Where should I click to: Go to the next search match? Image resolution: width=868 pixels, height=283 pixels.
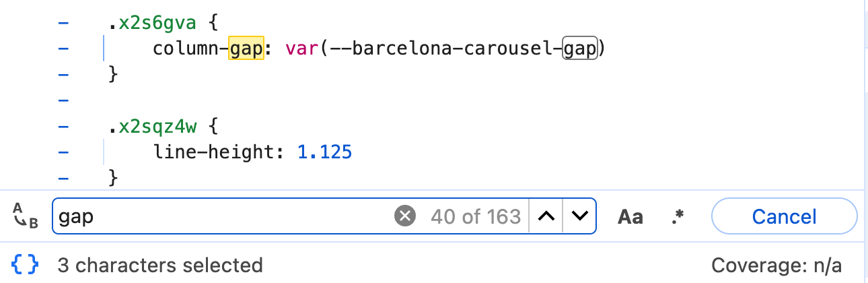click(x=579, y=216)
